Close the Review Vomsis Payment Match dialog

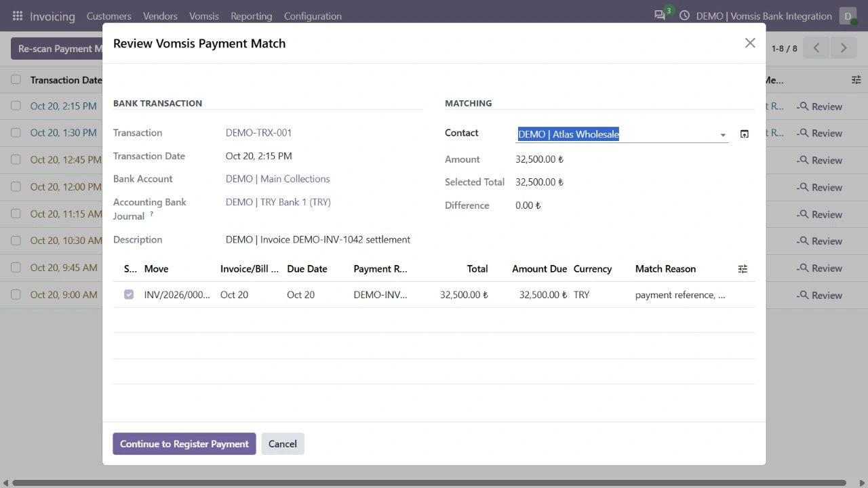[x=750, y=43]
